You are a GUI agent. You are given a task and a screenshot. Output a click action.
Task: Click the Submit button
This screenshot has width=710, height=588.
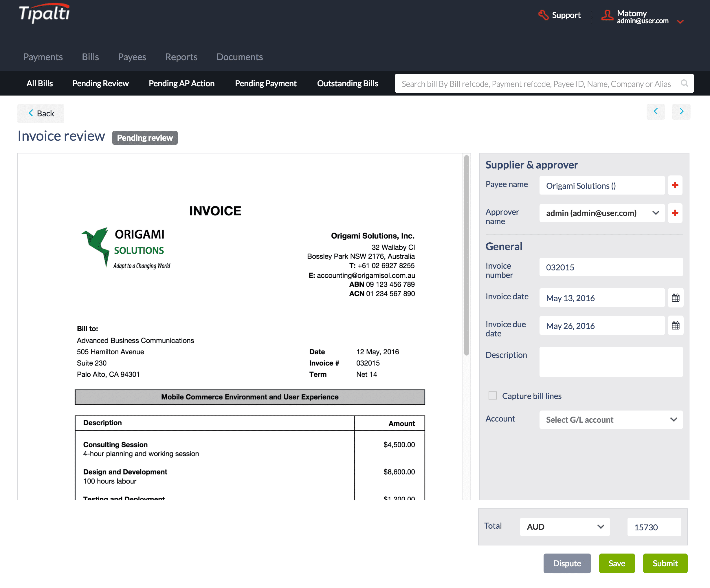[x=665, y=563]
